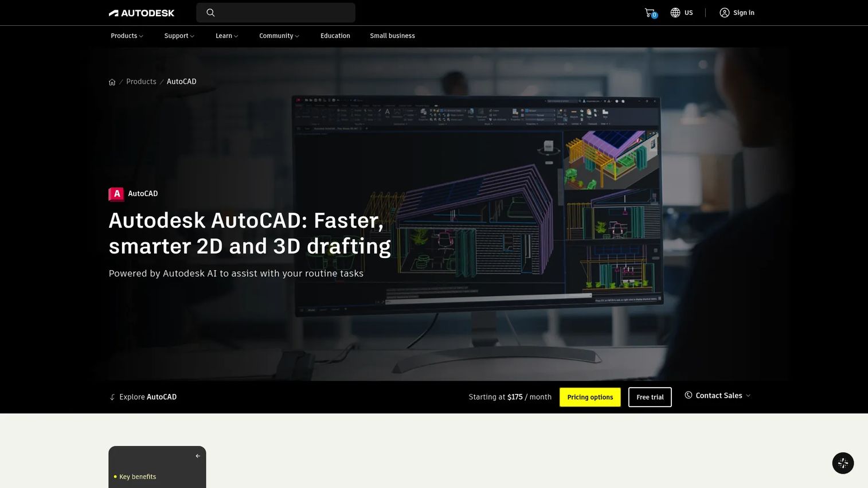Select Key benefits in side panel

(138, 477)
